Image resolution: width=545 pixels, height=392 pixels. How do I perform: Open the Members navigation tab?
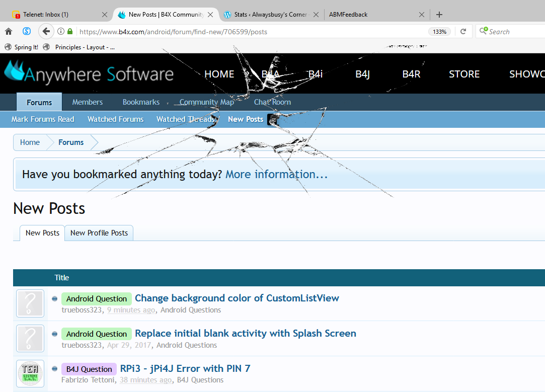tap(87, 102)
